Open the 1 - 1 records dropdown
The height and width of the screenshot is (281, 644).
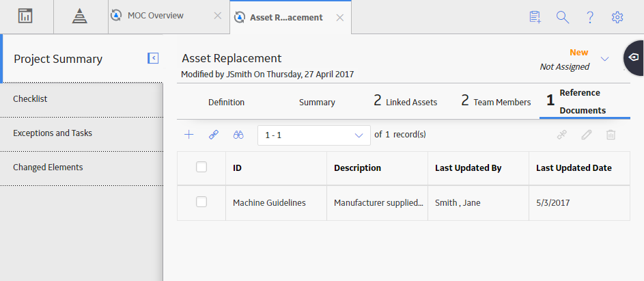click(313, 135)
